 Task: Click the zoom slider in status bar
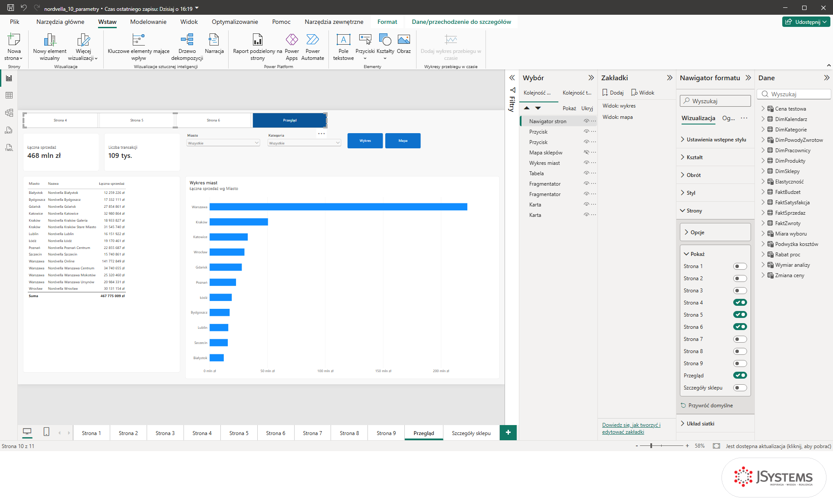tap(661, 446)
